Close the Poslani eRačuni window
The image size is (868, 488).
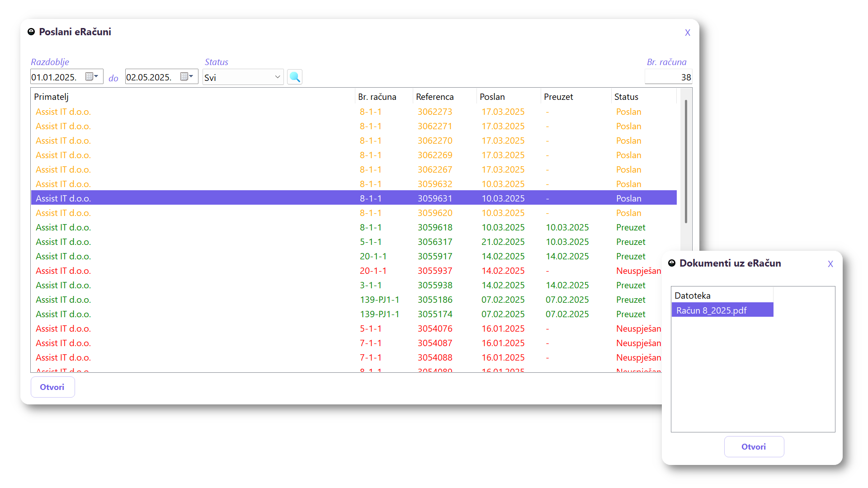(687, 33)
